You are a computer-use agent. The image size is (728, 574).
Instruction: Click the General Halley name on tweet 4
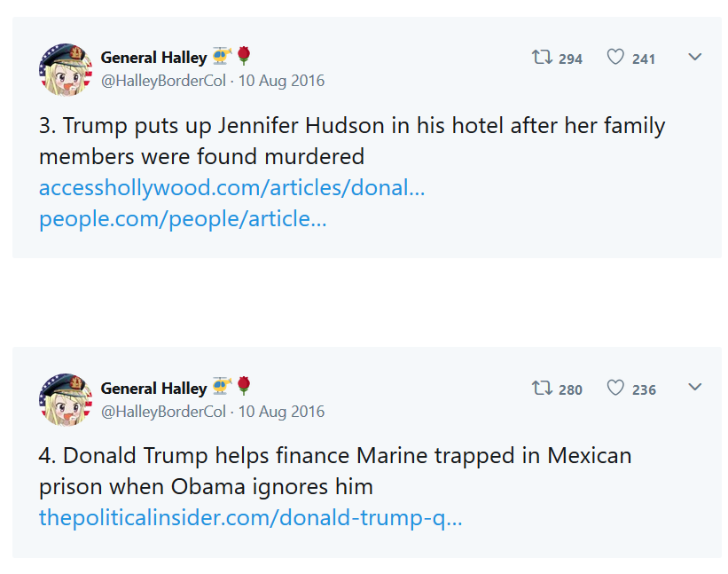tap(153, 389)
